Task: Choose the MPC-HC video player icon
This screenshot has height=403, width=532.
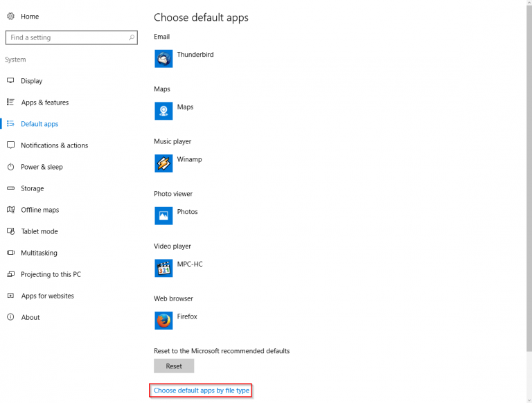Action: pos(163,268)
